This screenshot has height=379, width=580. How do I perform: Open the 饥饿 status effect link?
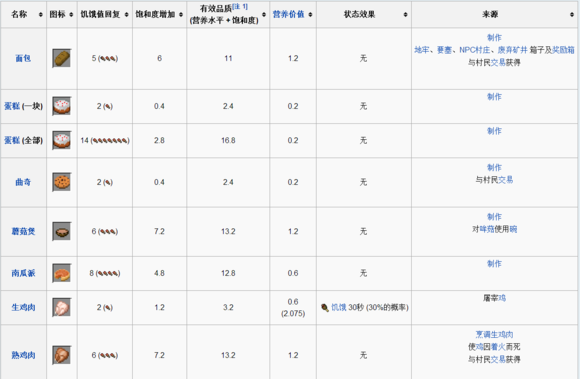pyautogui.click(x=338, y=308)
